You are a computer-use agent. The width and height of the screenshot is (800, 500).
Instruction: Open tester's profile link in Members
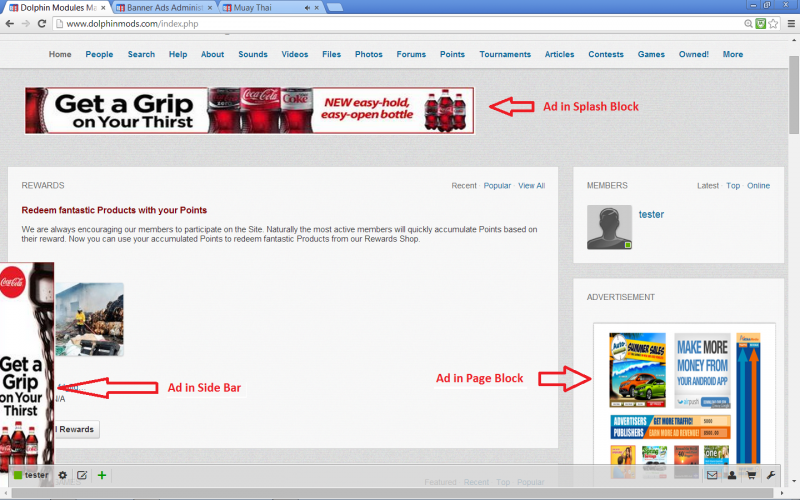coord(651,214)
